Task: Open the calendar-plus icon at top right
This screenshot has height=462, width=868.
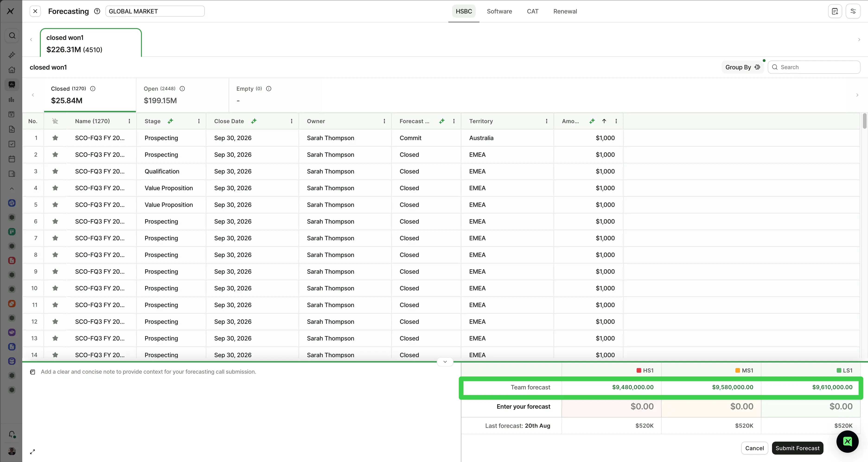Action: pos(835,11)
